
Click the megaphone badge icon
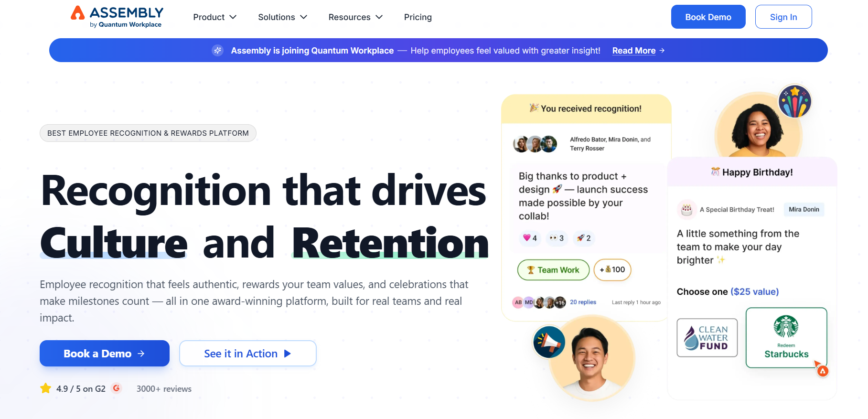(x=549, y=342)
